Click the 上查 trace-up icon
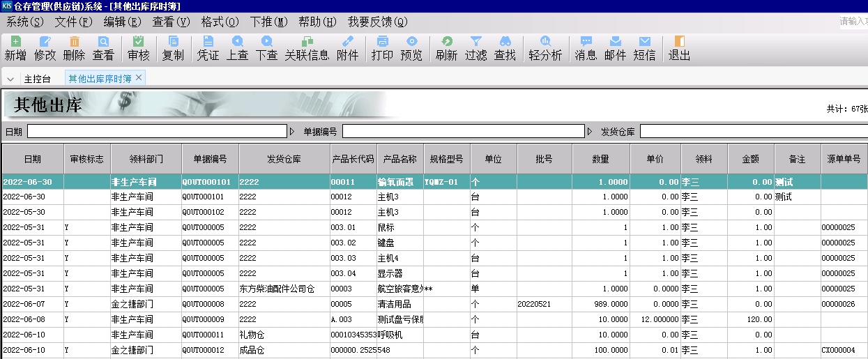 point(237,48)
